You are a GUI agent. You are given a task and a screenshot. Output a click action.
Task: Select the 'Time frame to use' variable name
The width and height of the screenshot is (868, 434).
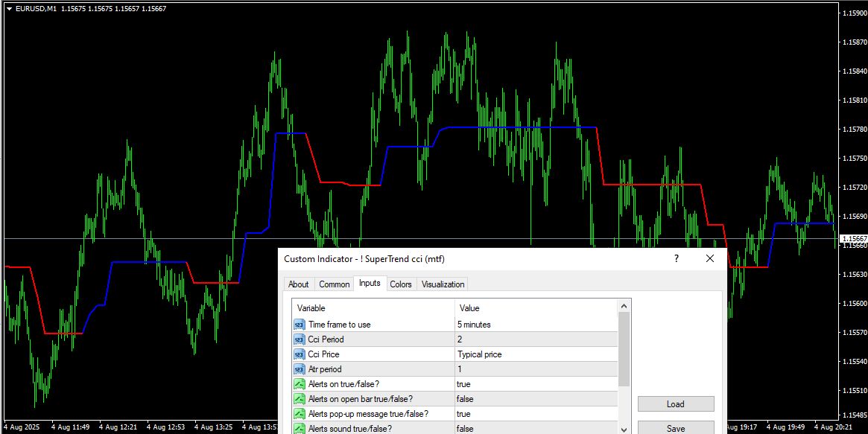coord(339,325)
